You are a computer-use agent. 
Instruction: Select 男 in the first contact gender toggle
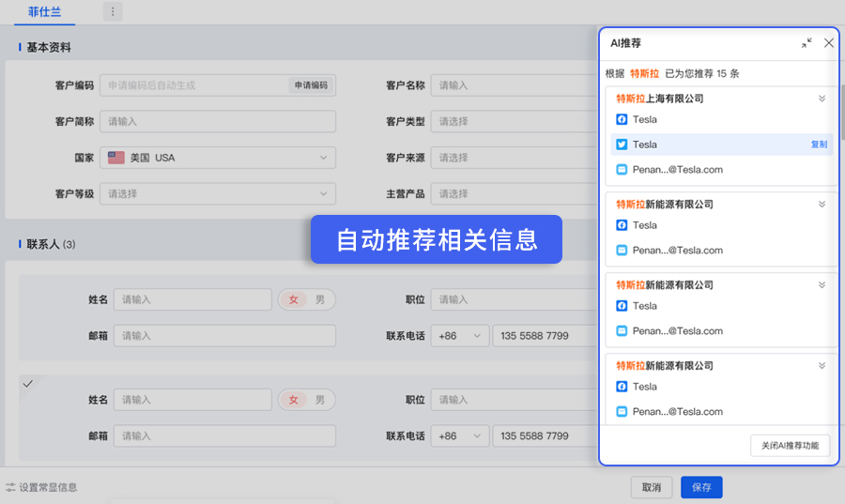320,299
